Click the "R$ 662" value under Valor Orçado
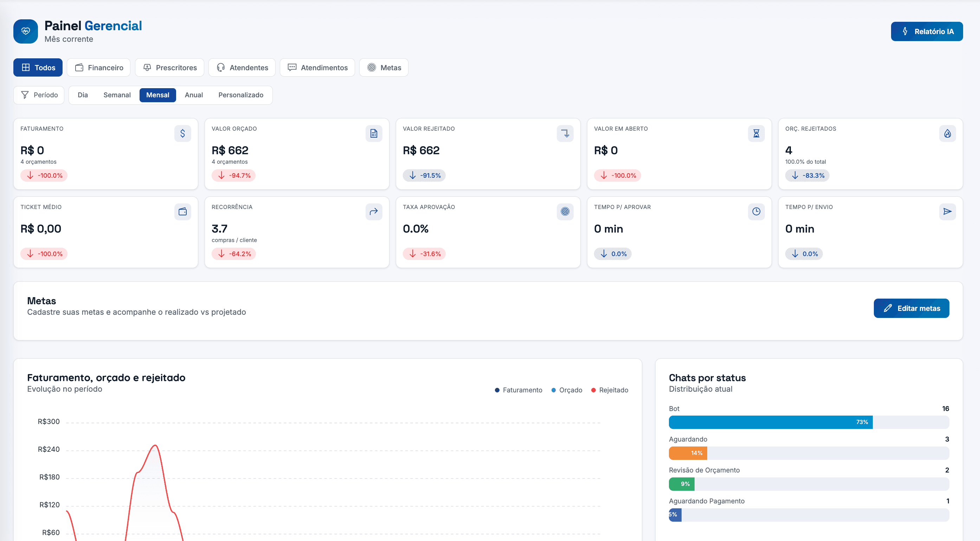 pyautogui.click(x=230, y=150)
